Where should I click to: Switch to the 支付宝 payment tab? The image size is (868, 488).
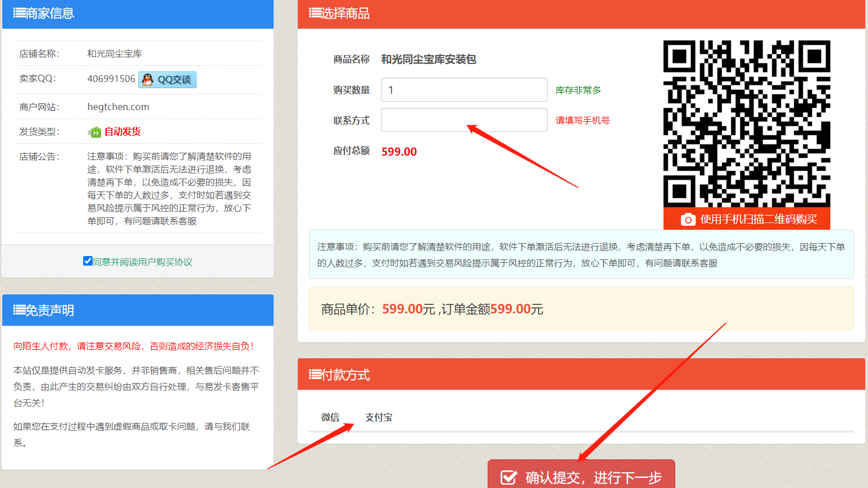pyautogui.click(x=379, y=417)
